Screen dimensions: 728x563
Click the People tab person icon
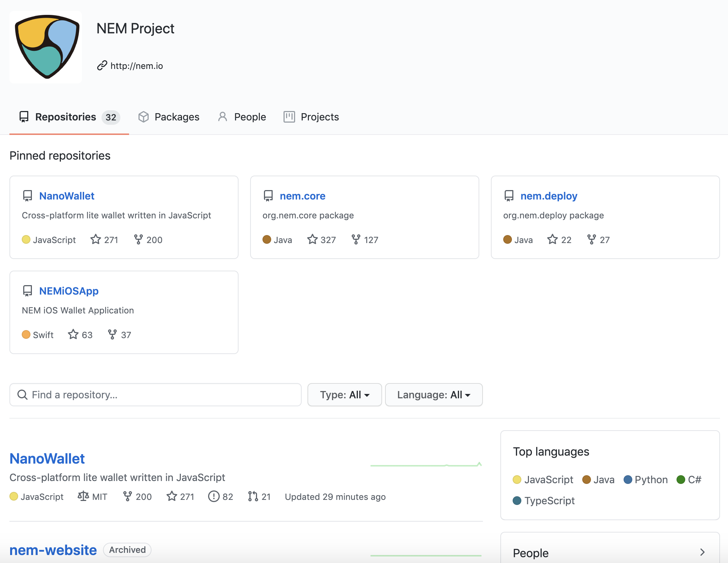pyautogui.click(x=223, y=117)
